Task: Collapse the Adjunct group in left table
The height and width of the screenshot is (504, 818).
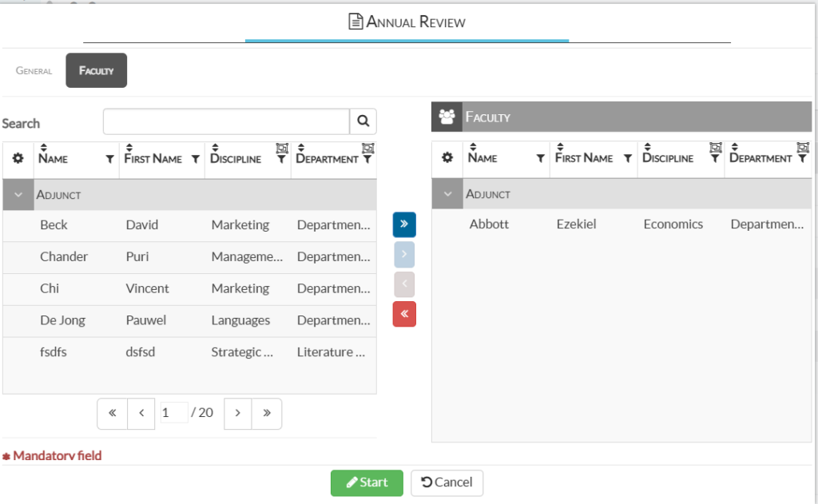Action: 18,194
